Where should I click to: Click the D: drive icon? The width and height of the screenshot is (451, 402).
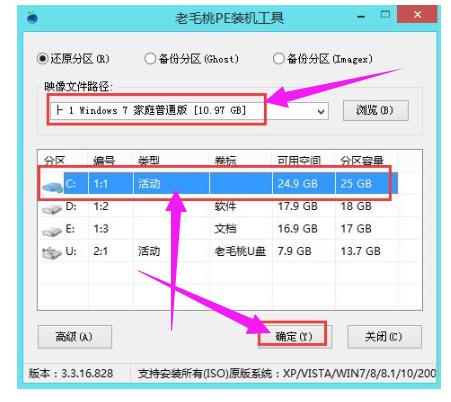(52, 209)
